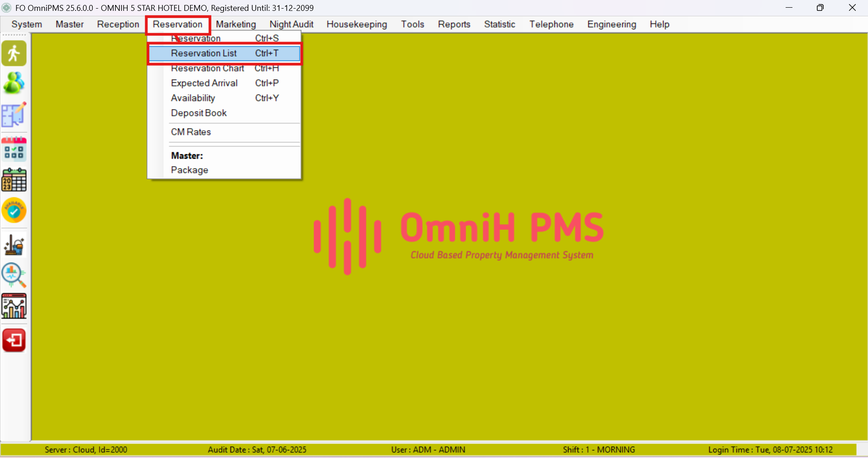The width and height of the screenshot is (868, 458).
Task: Open the Marketing menu
Action: point(236,24)
